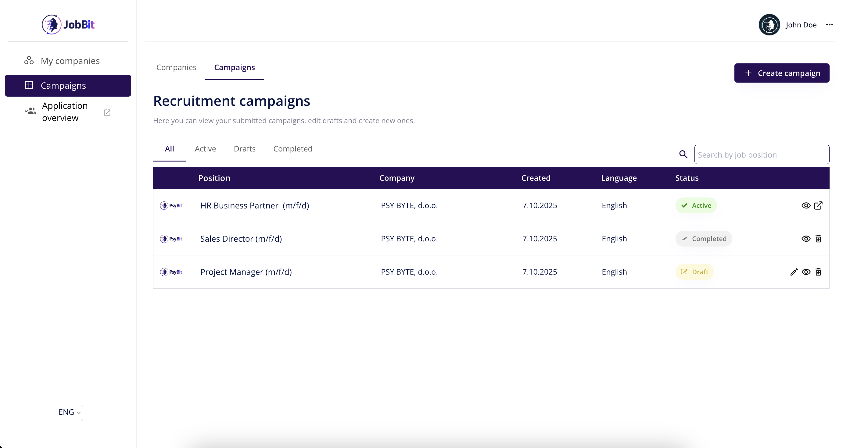The height and width of the screenshot is (448, 868).
Task: Preview Project Manager draft with eye icon
Action: (806, 272)
